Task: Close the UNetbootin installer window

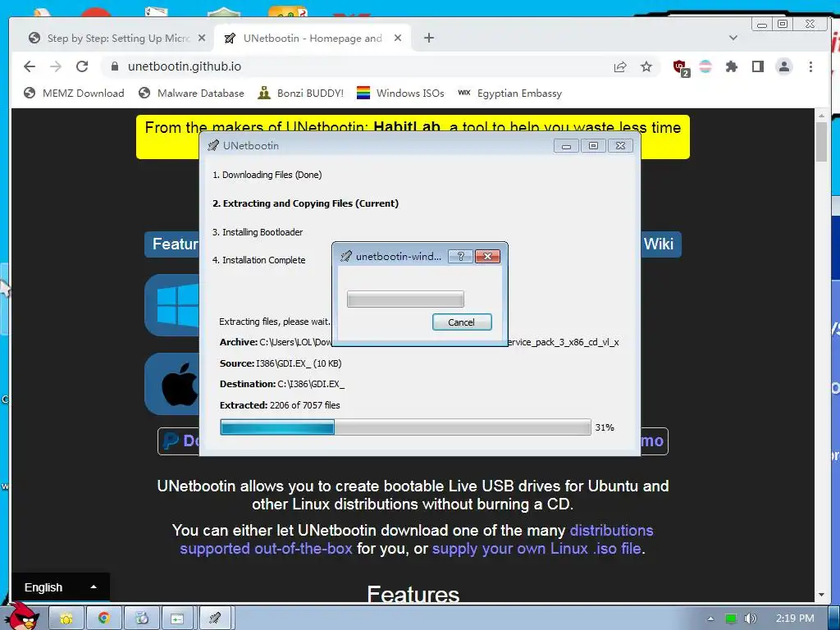Action: click(620, 146)
